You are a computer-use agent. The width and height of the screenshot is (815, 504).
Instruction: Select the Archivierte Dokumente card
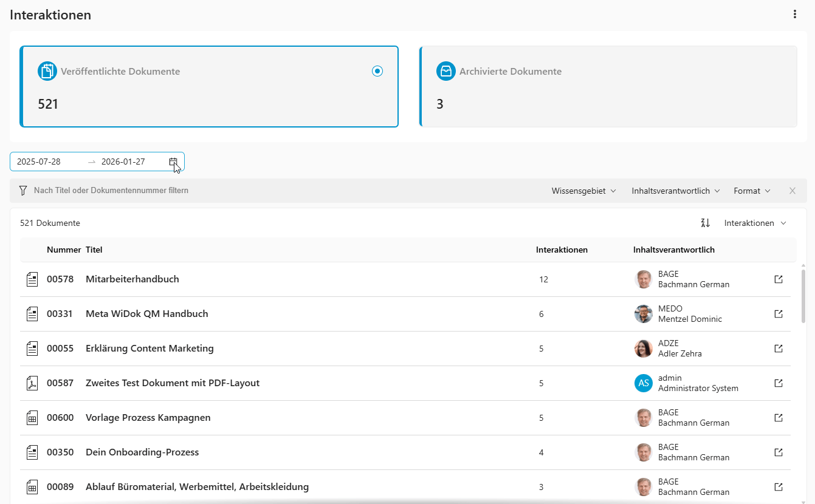click(x=608, y=87)
